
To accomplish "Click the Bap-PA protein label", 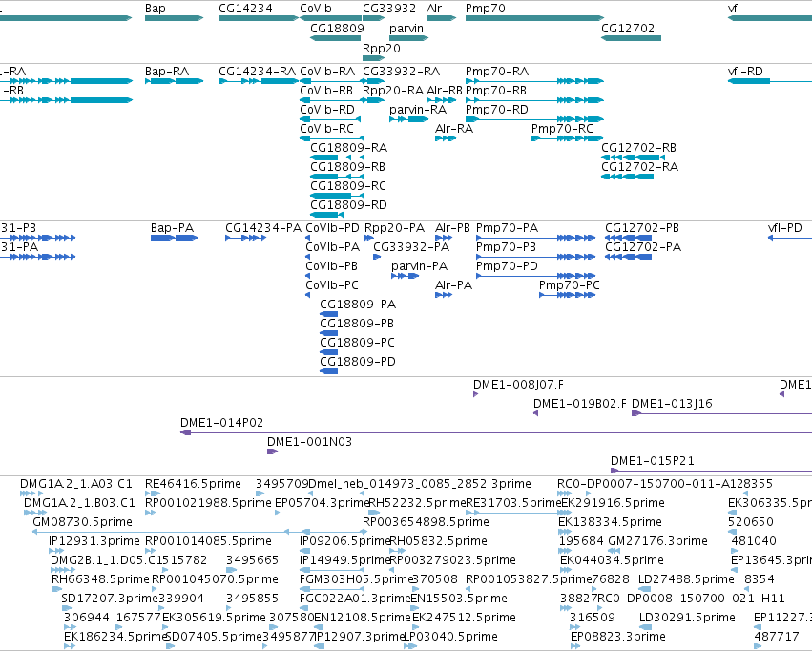I will pyautogui.click(x=172, y=228).
